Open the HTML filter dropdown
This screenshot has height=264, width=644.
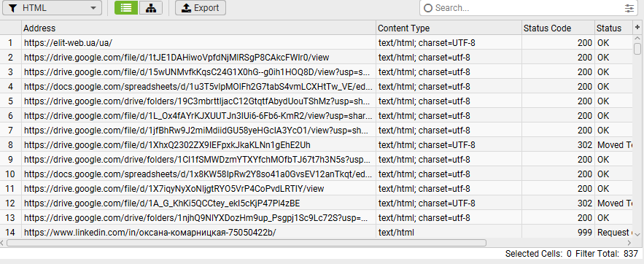[53, 8]
